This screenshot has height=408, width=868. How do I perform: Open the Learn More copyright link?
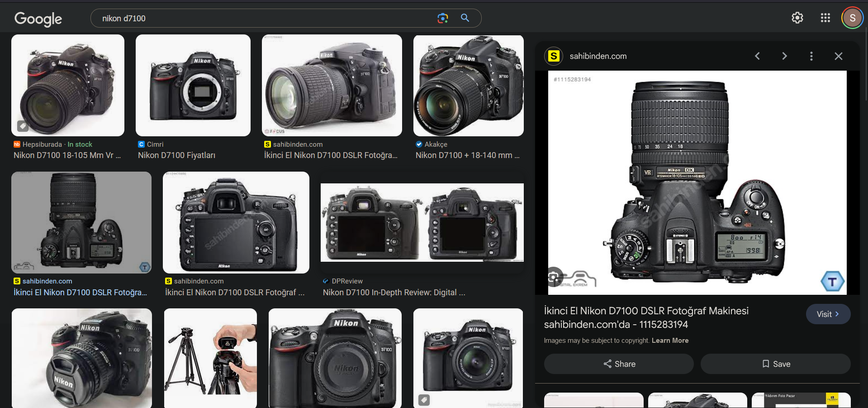670,341
